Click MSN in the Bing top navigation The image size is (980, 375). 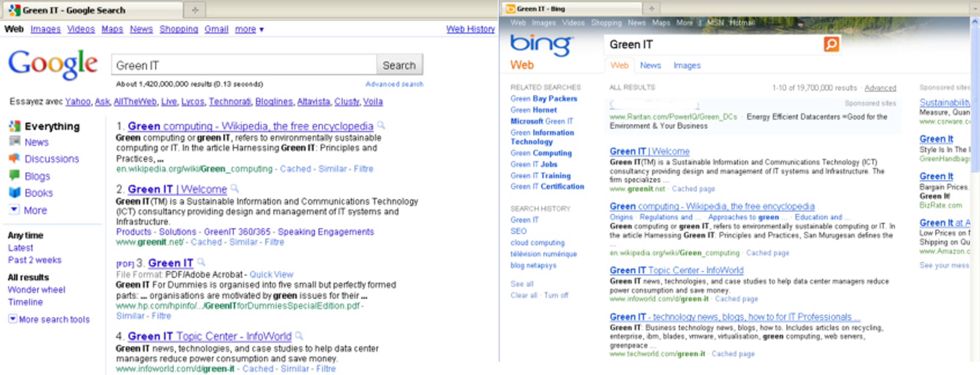(x=715, y=23)
